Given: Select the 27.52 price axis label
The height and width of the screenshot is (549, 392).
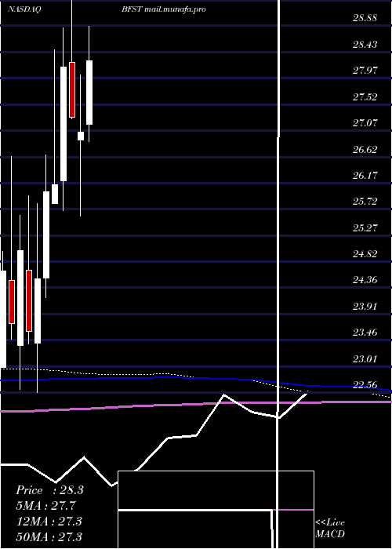Looking at the screenshot, I should click(x=365, y=96).
